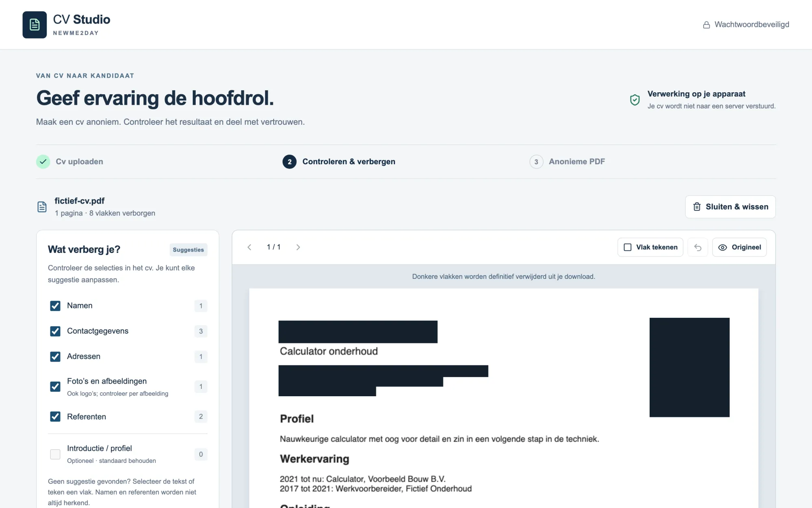This screenshot has width=812, height=508.
Task: Click the count badge next to Contactgegevens
Action: point(201,331)
